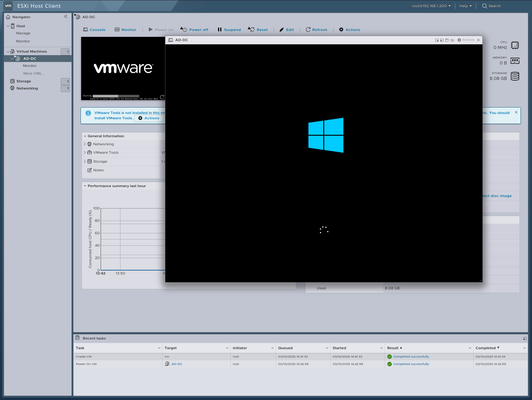Viewport: 532px width, 400px height.
Task: Open the root@192.168.1.200 account dropdown
Action: (430, 6)
